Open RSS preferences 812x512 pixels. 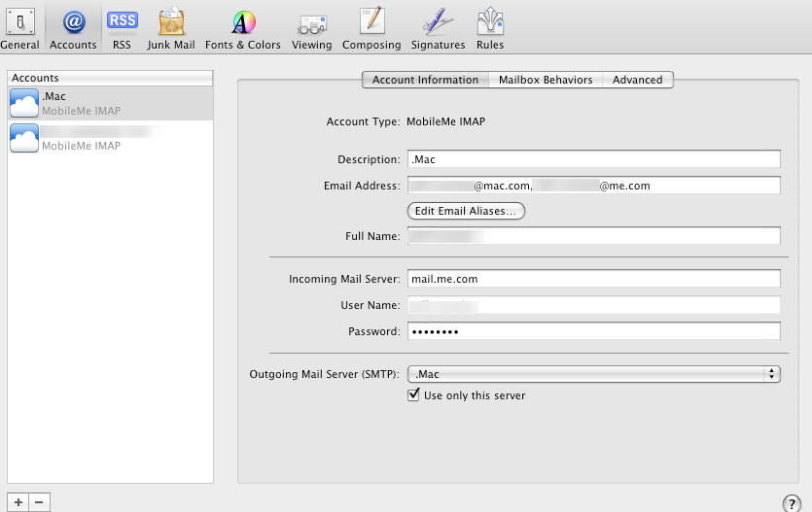click(x=123, y=27)
